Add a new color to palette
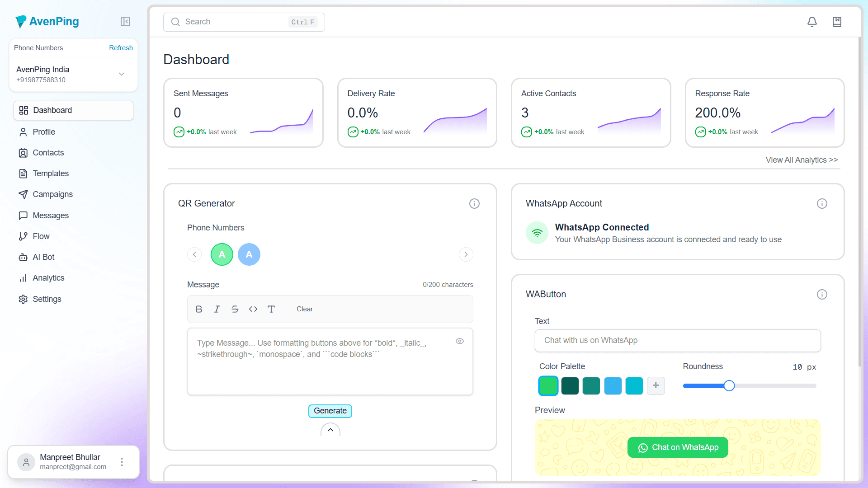Image resolution: width=868 pixels, height=488 pixels. [x=656, y=385]
